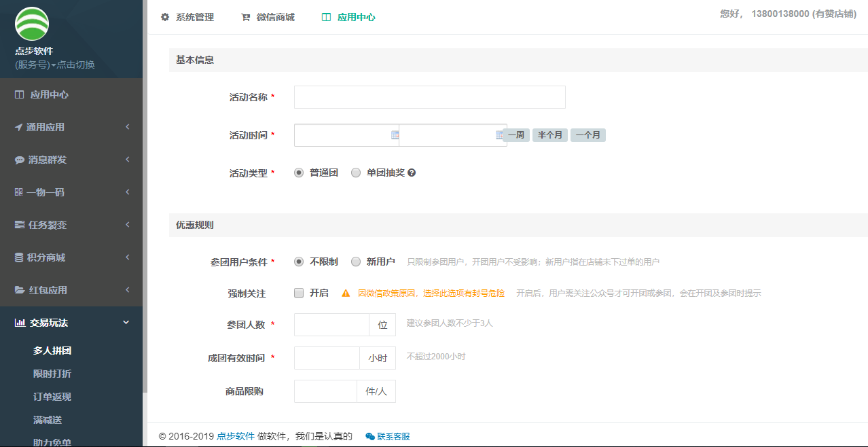Click the end date calendar icon
Viewport: 868px width, 447px height.
pyautogui.click(x=499, y=135)
